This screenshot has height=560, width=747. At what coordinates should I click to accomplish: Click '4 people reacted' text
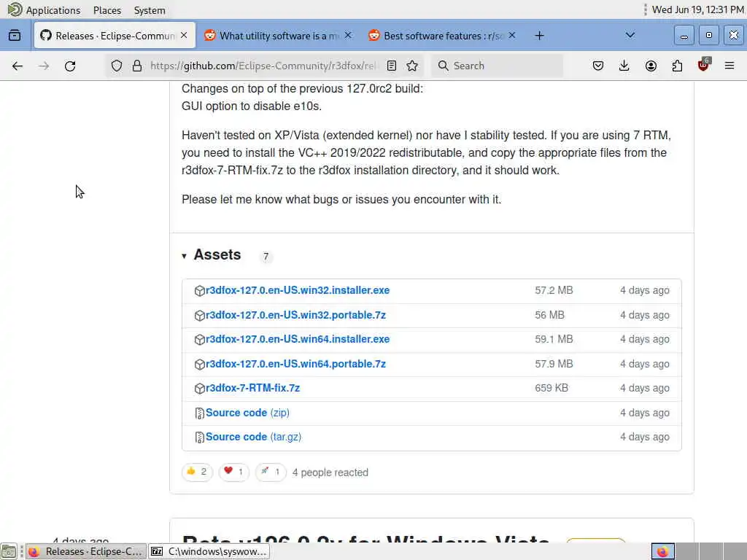[330, 472]
